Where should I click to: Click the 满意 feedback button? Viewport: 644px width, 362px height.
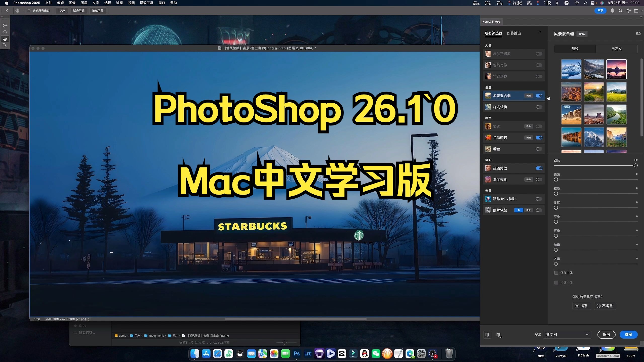click(x=582, y=306)
